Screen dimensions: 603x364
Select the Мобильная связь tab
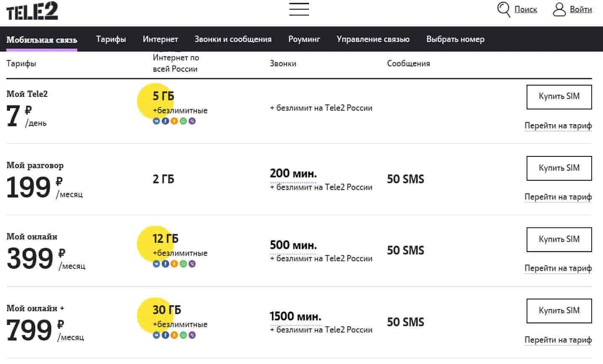coord(42,40)
